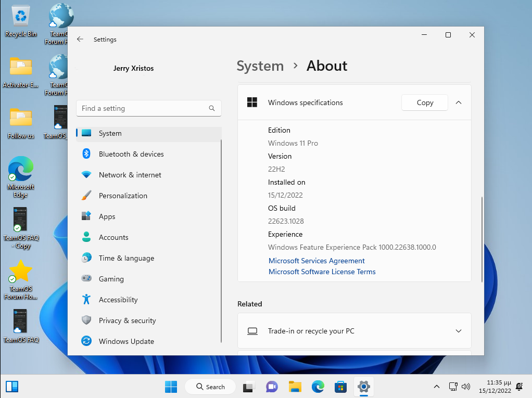Show hidden icons in system tray
Viewport: 532px width, 398px height.
[x=436, y=387]
